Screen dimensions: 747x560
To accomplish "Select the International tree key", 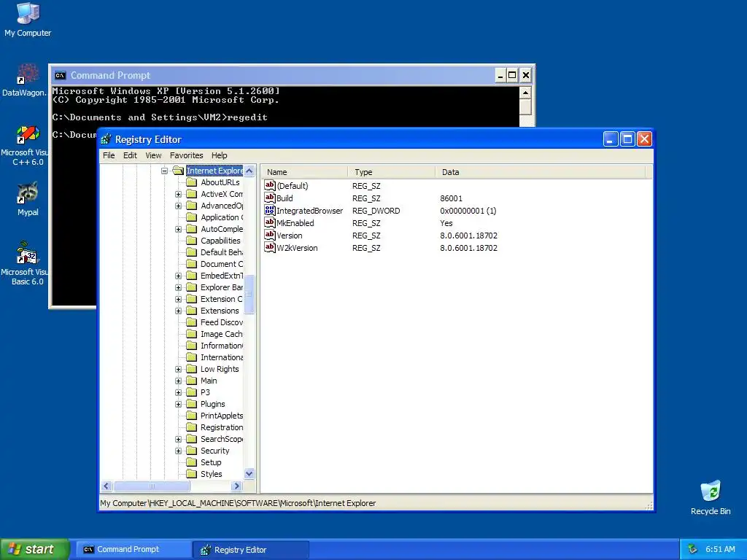I will 222,357.
